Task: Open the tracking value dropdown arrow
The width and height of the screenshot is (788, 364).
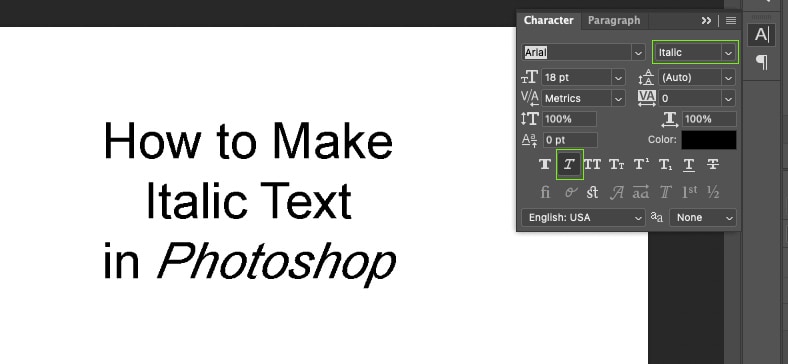Action: [729, 99]
